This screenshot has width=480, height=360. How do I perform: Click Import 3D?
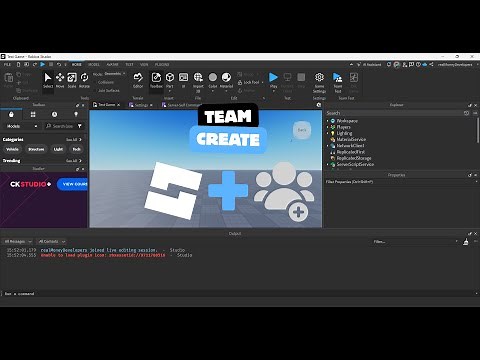click(x=198, y=82)
